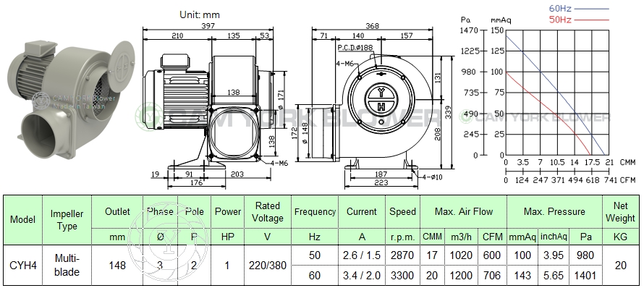Image resolution: width=644 pixels, height=288 pixels.
Task: Click the 'Max. Air Flow' header
Action: [x=464, y=211]
